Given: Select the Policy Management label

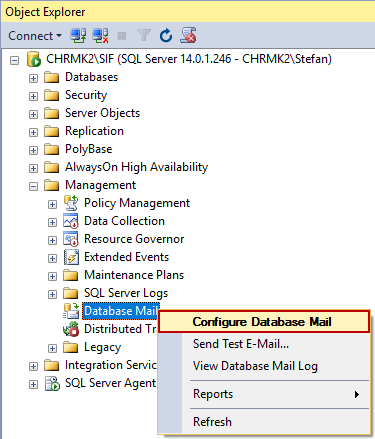Looking at the screenshot, I should (137, 203).
